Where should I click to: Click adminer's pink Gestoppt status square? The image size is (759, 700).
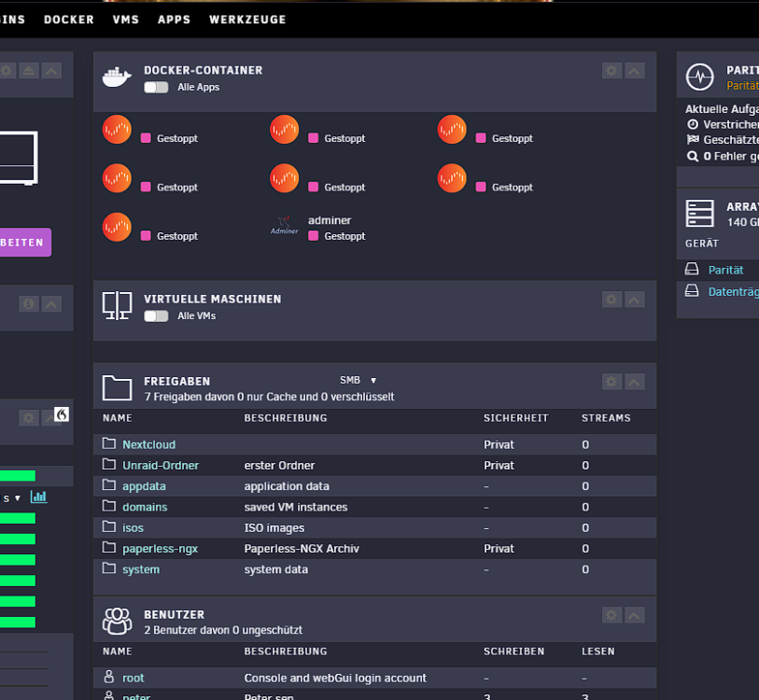click(x=313, y=236)
